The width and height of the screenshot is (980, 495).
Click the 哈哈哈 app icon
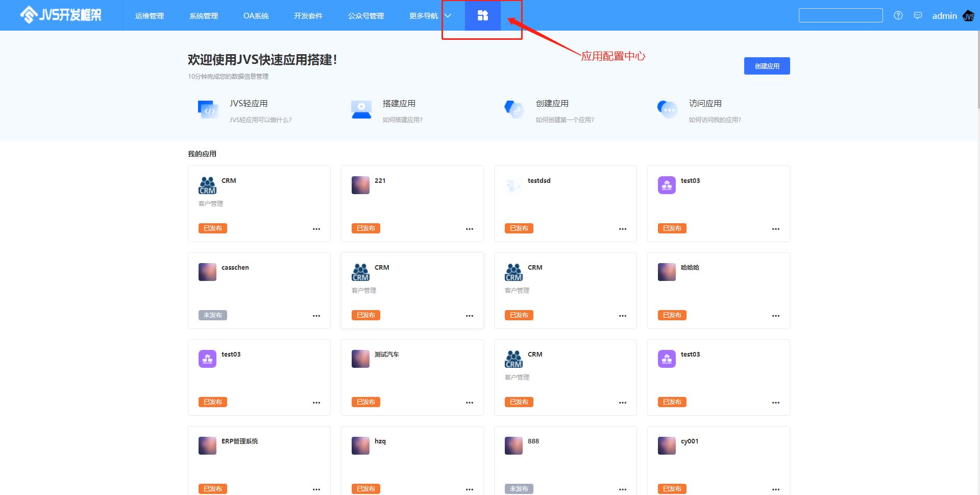(x=667, y=272)
